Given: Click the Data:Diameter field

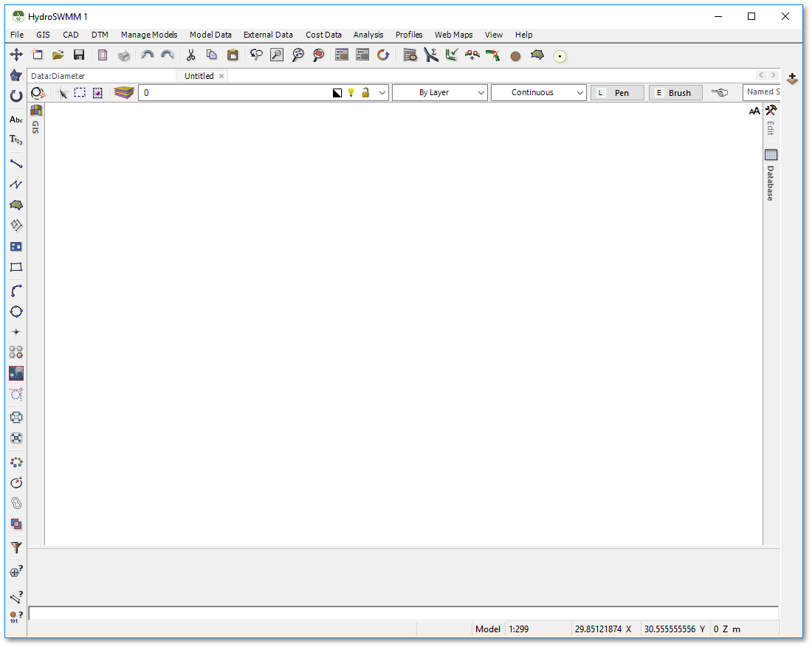Looking at the screenshot, I should click(102, 76).
